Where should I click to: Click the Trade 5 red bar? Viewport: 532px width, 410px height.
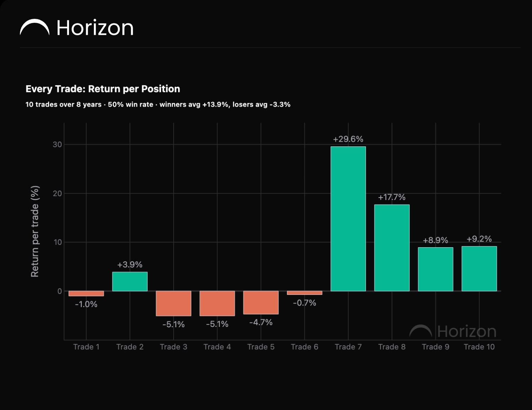click(261, 302)
